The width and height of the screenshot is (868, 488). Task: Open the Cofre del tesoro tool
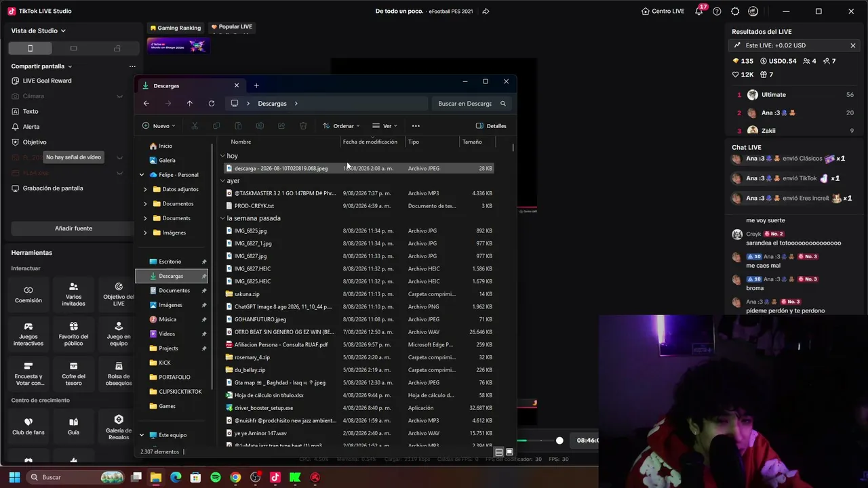(x=73, y=374)
